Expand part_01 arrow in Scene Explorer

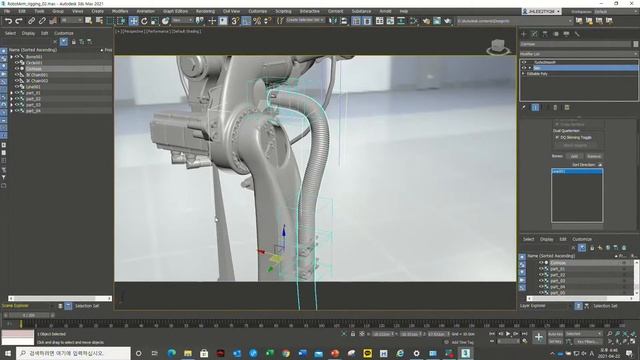point(11,93)
